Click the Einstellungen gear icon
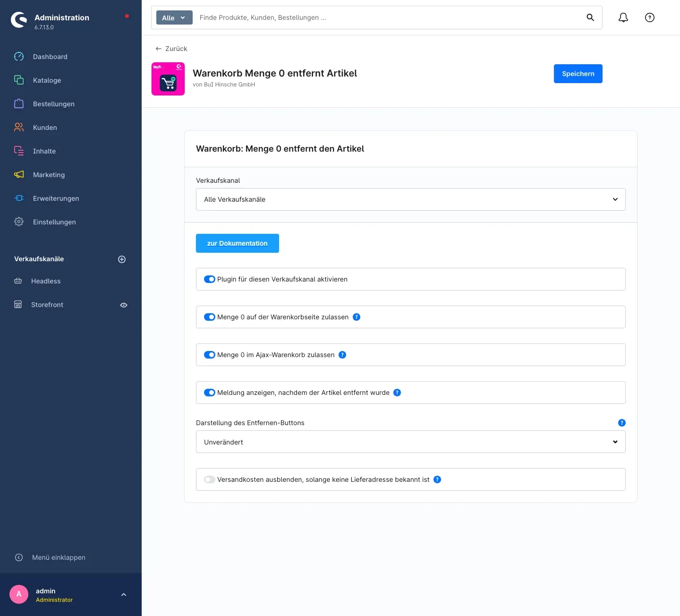 (x=19, y=222)
